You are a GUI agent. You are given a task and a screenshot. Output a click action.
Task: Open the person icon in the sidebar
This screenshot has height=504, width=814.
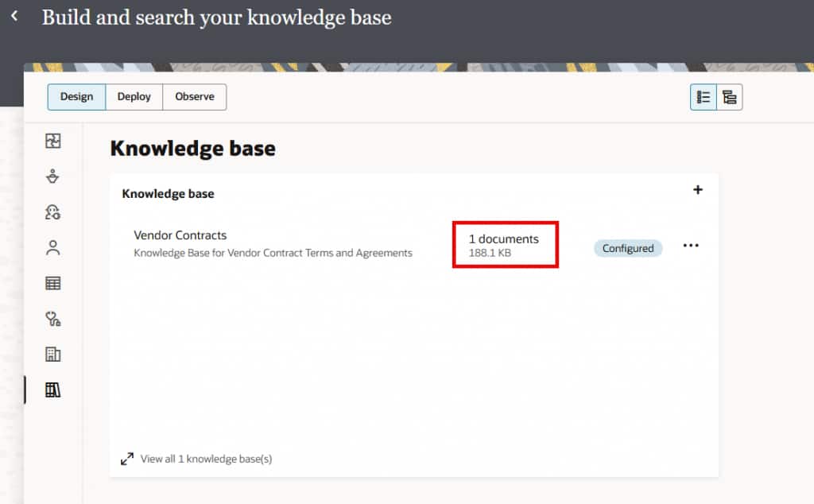point(53,248)
